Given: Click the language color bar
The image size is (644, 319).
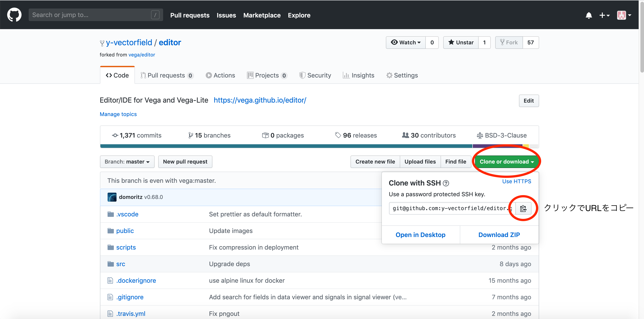Looking at the screenshot, I should [x=286, y=146].
